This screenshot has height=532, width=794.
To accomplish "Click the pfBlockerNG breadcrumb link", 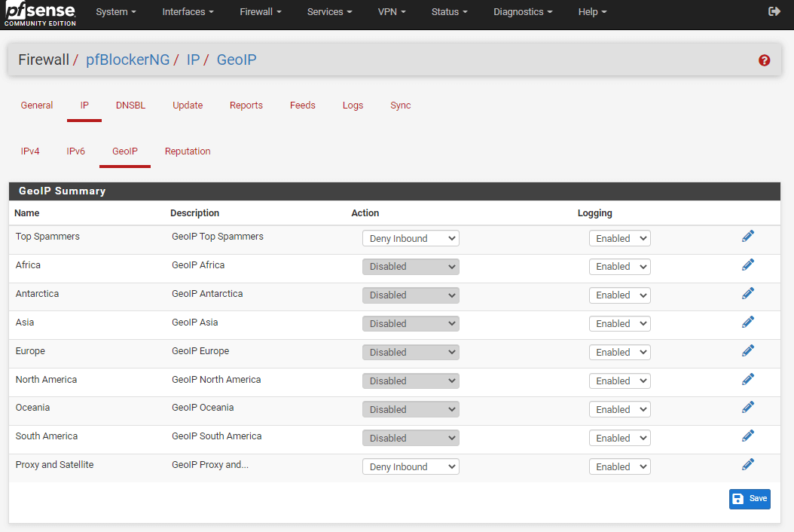I will coord(128,60).
